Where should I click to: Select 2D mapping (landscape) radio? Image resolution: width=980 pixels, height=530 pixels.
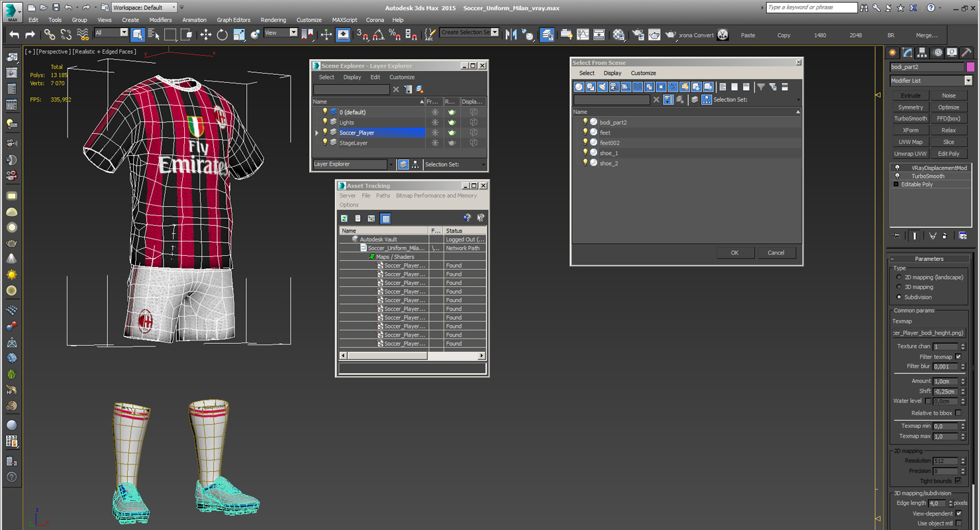899,277
